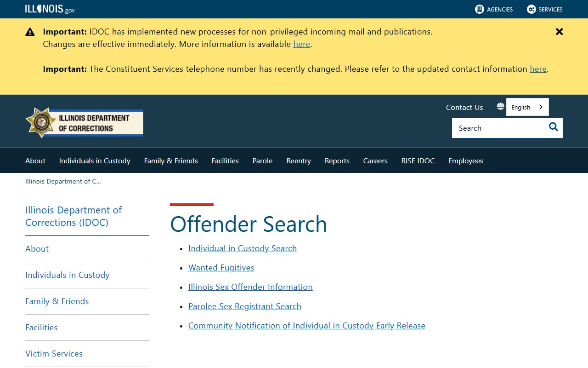Image resolution: width=588 pixels, height=368 pixels.
Task: Follow the updated contact information 'here' link
Action: [538, 69]
